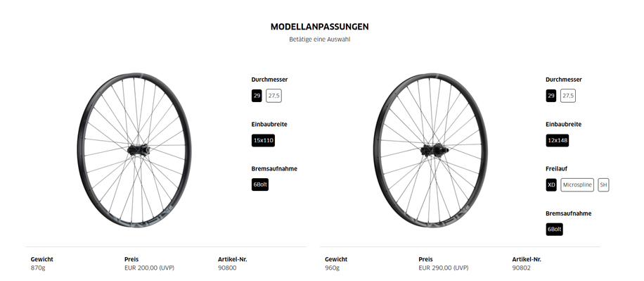This screenshot has height=281, width=644.
Task: Click front wheel price EUR 200,00
Action: click(149, 268)
